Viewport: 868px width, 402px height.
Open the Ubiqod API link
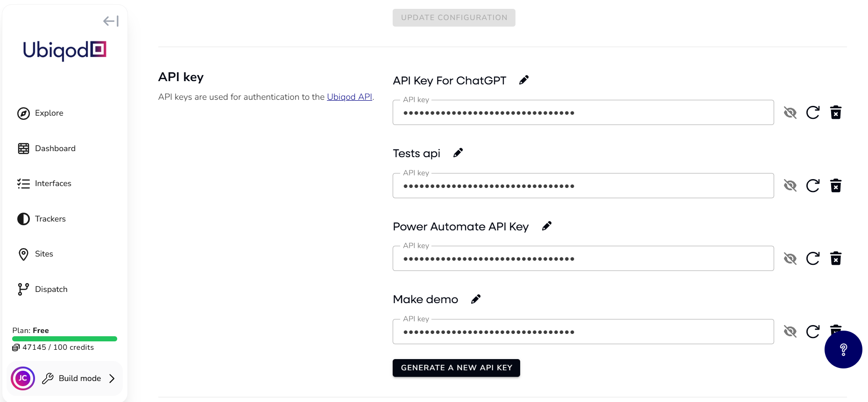coord(349,97)
